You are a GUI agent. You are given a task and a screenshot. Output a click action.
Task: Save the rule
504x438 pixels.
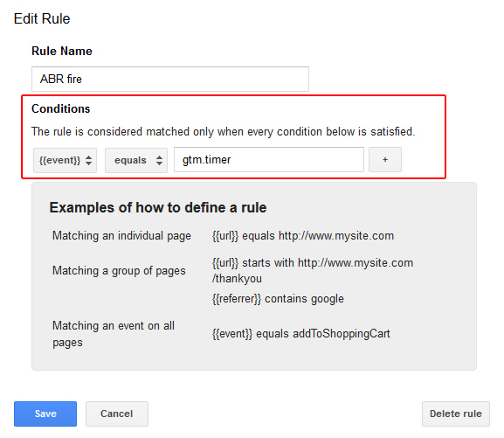click(45, 414)
